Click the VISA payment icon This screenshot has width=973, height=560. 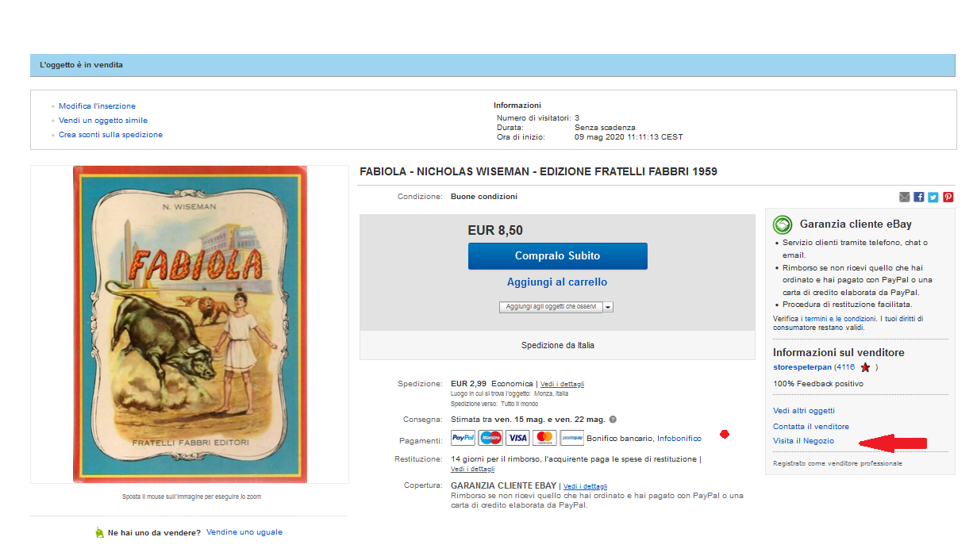point(517,437)
